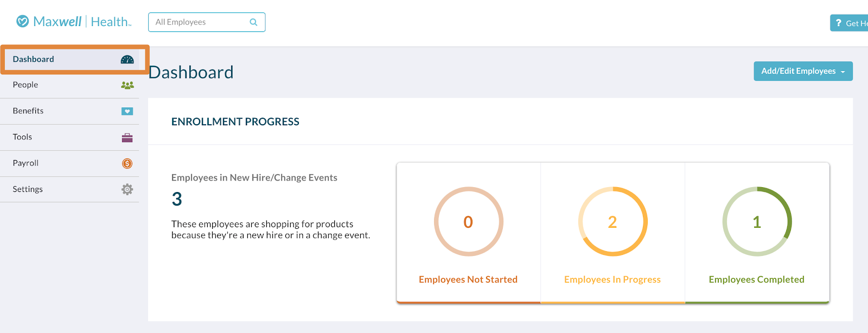Viewport: 868px width, 333px height.
Task: Open the People menu item
Action: pyautogui.click(x=69, y=85)
